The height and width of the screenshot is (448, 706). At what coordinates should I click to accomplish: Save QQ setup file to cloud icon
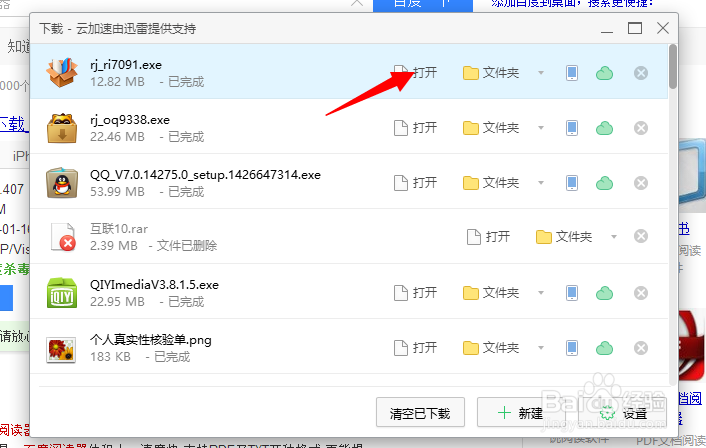(604, 183)
